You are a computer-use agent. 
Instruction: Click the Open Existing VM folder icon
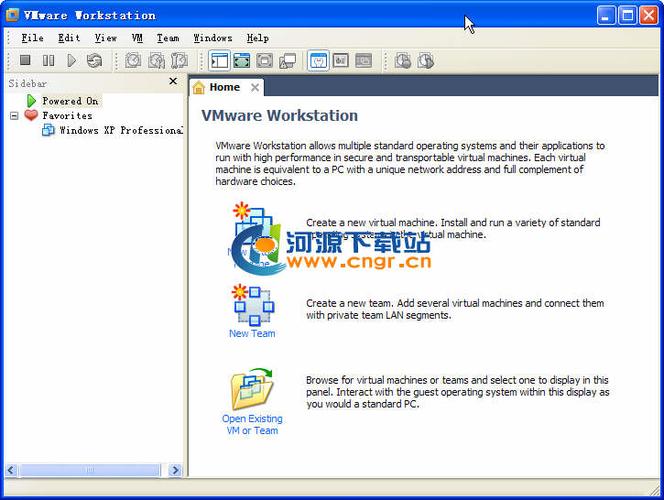(252, 389)
